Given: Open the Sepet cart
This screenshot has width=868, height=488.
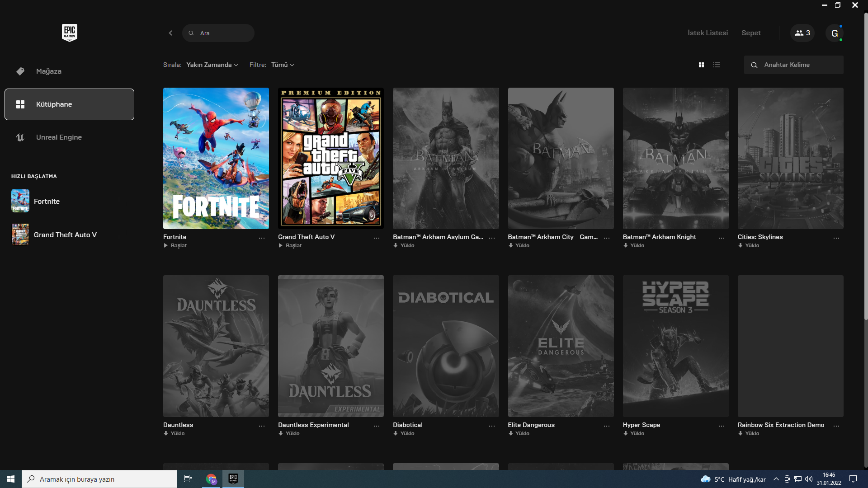Looking at the screenshot, I should pyautogui.click(x=751, y=33).
